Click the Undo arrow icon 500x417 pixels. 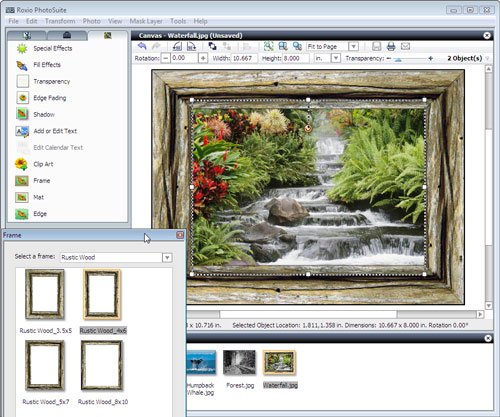tap(142, 46)
